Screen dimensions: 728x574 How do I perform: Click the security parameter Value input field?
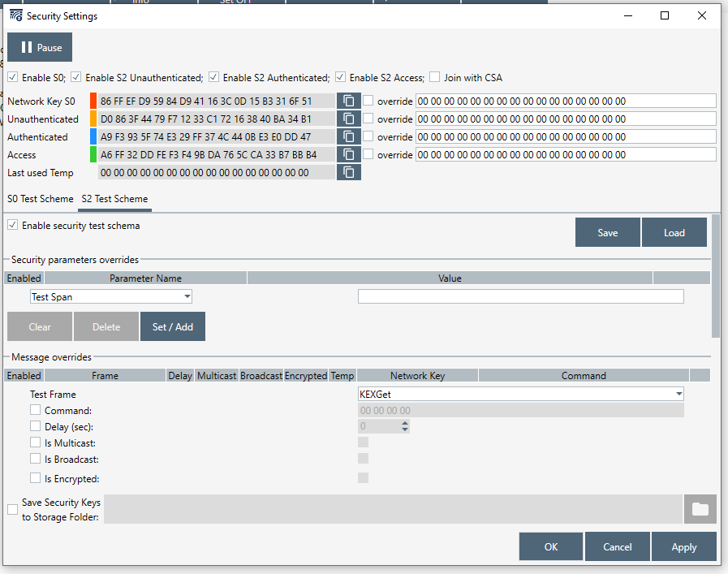520,297
